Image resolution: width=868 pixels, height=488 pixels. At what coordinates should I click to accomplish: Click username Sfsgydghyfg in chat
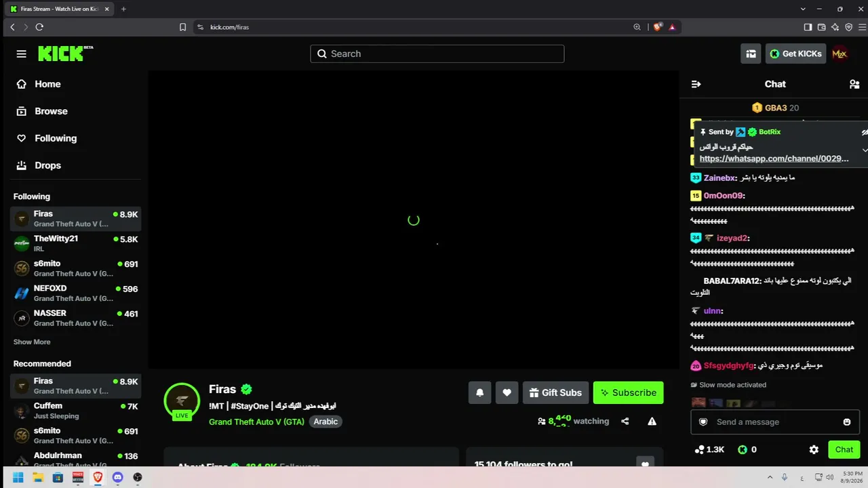pos(728,365)
